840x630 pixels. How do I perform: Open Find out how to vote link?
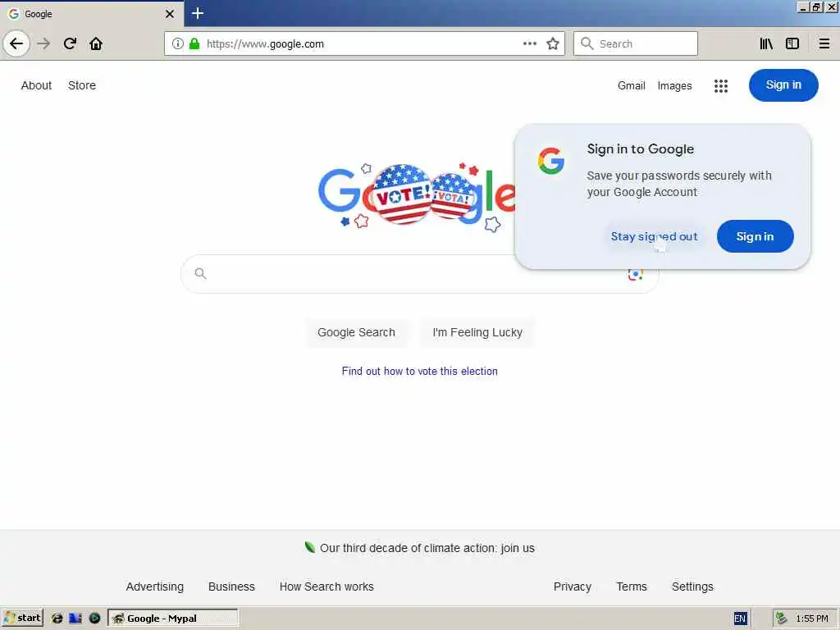[419, 372]
